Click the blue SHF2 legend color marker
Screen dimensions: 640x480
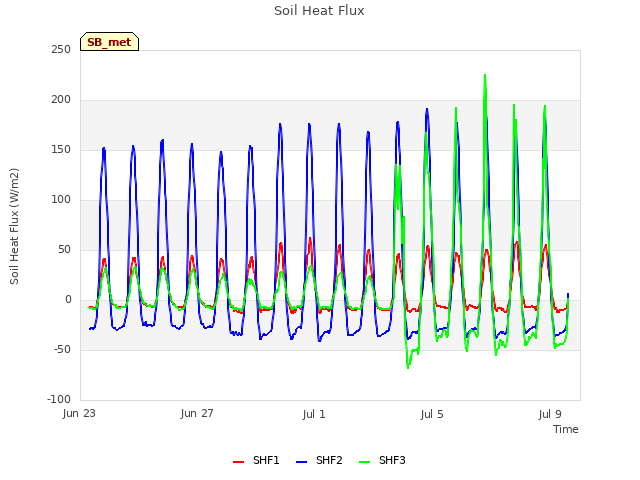301,462
